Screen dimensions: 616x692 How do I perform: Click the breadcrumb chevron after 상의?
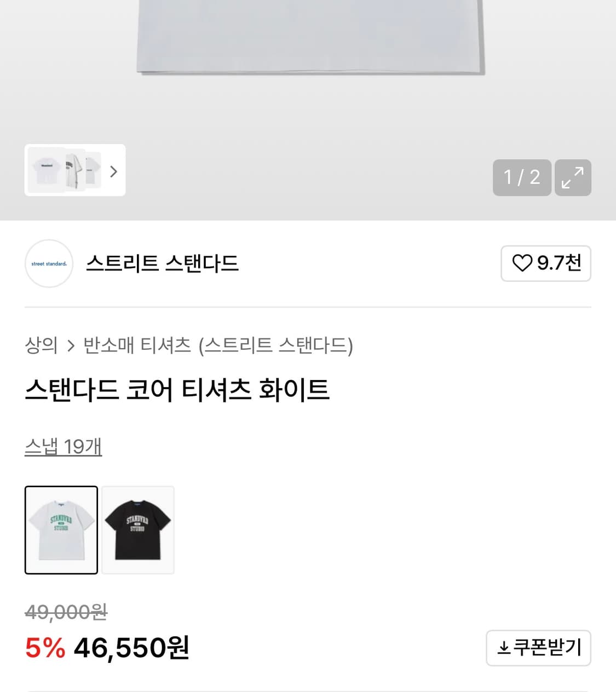point(71,345)
